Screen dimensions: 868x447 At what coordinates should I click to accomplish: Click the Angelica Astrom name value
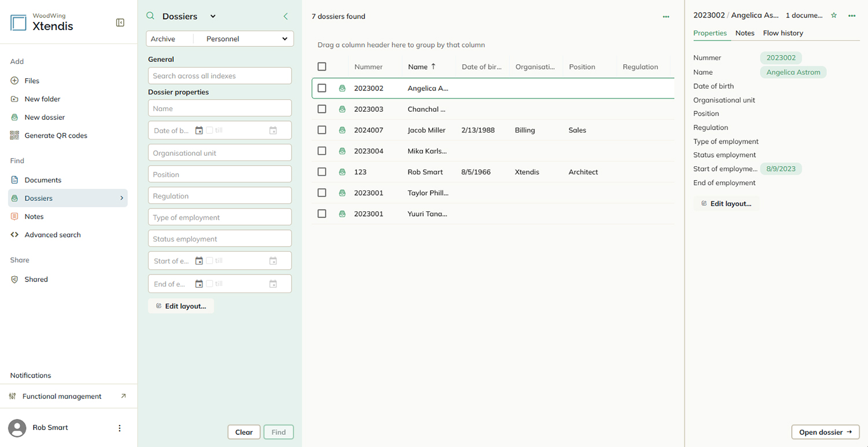[x=793, y=72]
